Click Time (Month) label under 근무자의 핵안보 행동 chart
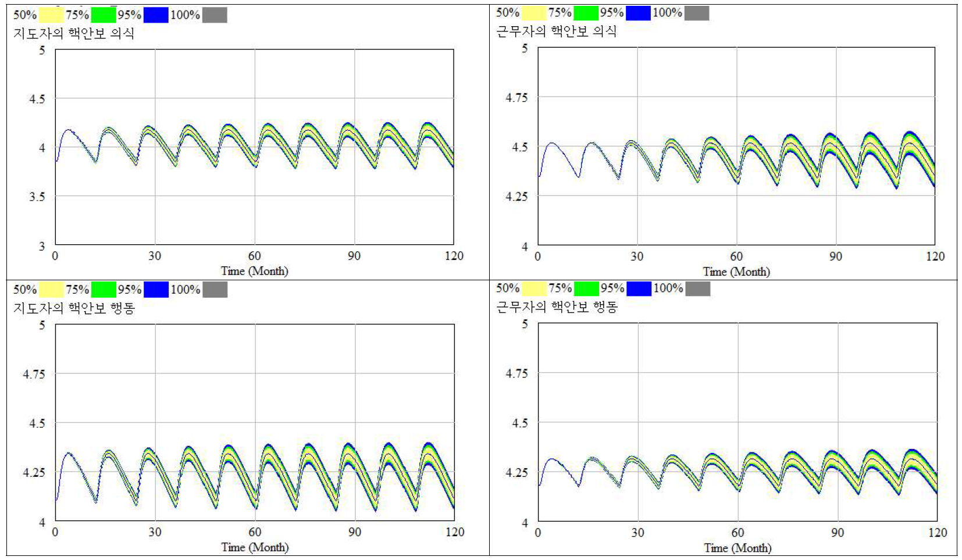Screen dimensions: 962x560 pos(737,548)
